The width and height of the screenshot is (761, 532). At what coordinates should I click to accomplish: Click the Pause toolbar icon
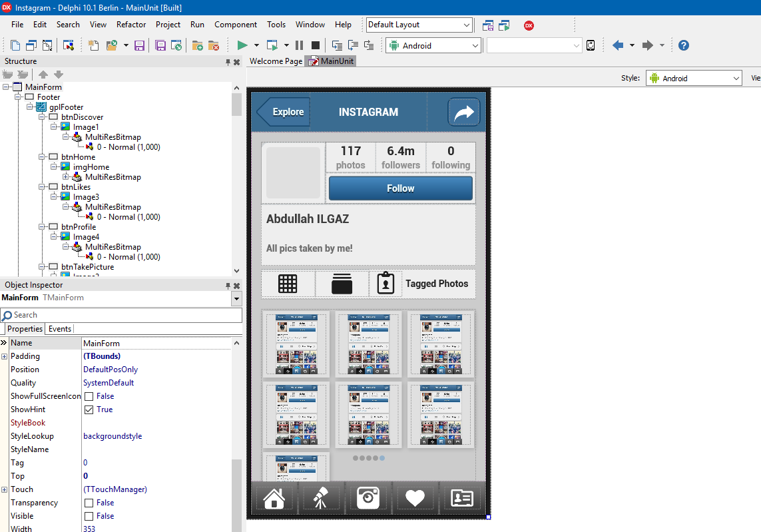pyautogui.click(x=300, y=46)
